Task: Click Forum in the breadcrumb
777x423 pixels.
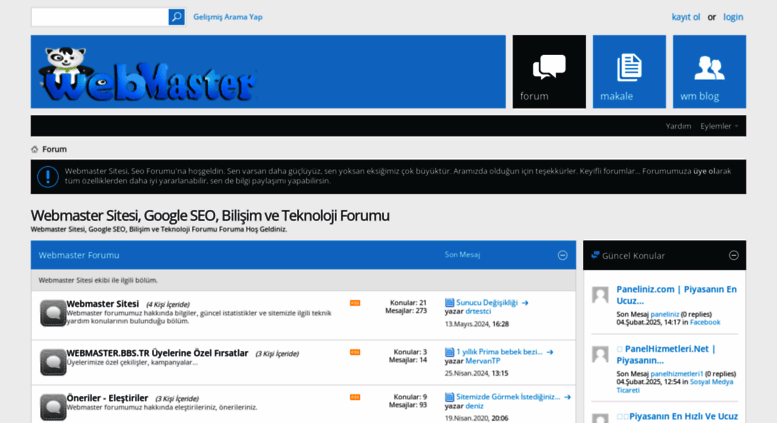Action: pos(55,149)
